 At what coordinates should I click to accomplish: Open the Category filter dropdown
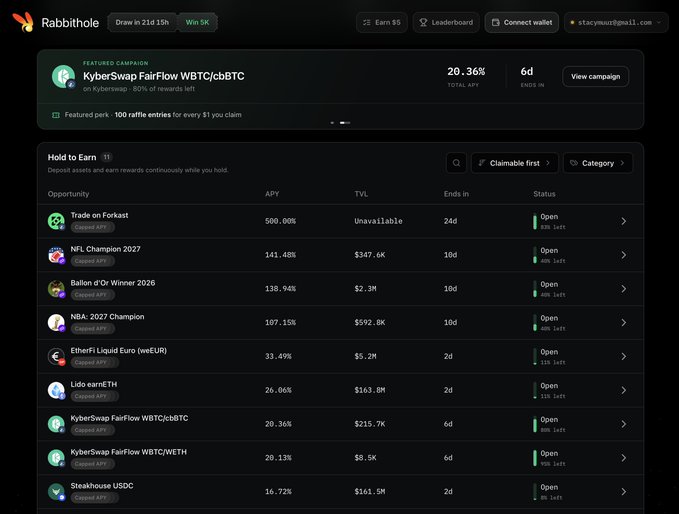click(598, 163)
